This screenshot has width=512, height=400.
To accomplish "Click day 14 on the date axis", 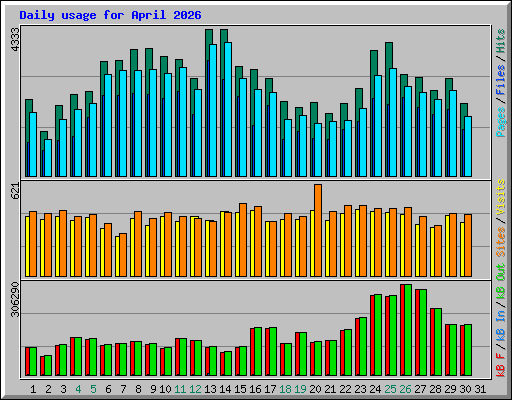I will (225, 389).
